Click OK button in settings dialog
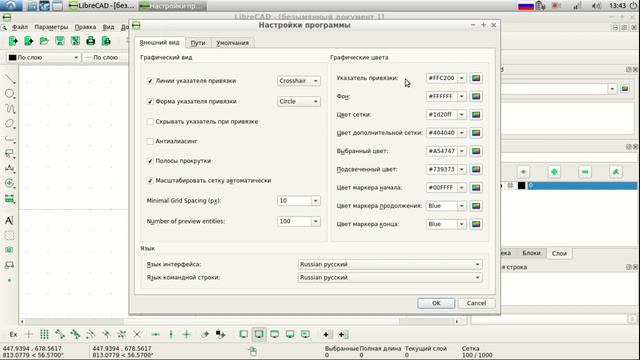This screenshot has height=360, width=640. 436,303
